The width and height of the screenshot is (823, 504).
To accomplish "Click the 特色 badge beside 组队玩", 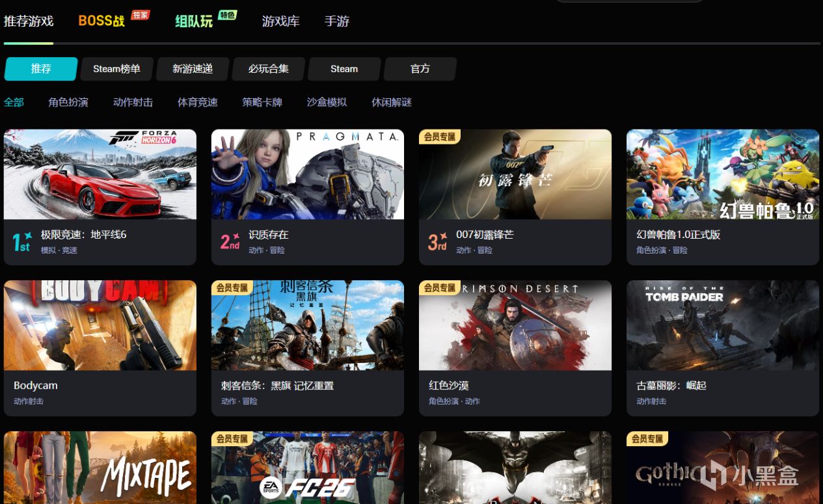I will coord(227,14).
